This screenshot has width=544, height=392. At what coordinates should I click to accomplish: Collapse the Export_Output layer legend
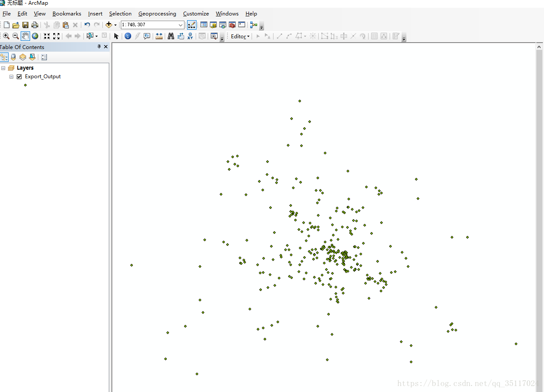(x=11, y=77)
